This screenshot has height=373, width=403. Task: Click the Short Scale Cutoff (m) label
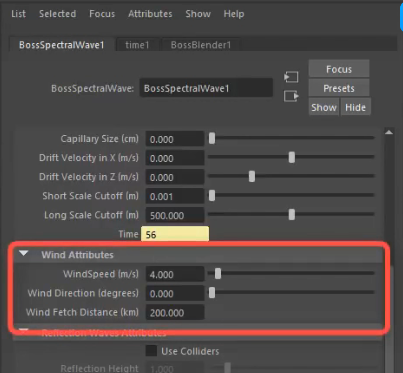click(x=90, y=196)
